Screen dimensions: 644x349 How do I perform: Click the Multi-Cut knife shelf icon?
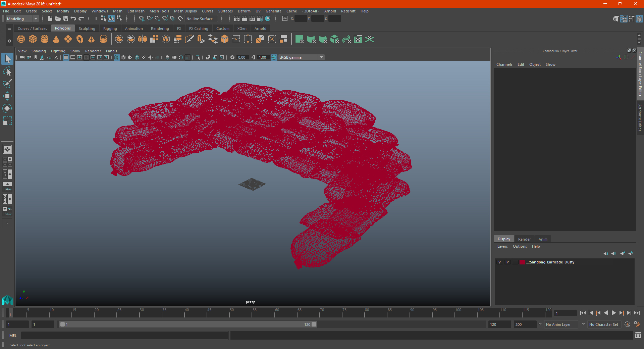tap(190, 39)
